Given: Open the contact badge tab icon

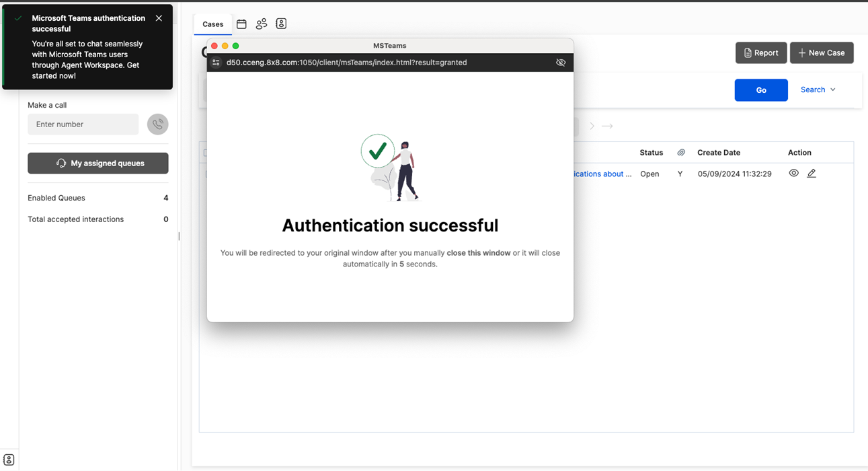Looking at the screenshot, I should click(281, 24).
